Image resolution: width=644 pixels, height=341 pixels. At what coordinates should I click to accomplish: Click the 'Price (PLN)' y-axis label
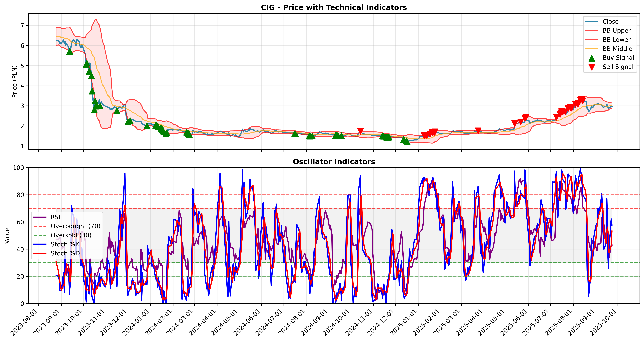pyautogui.click(x=15, y=82)
